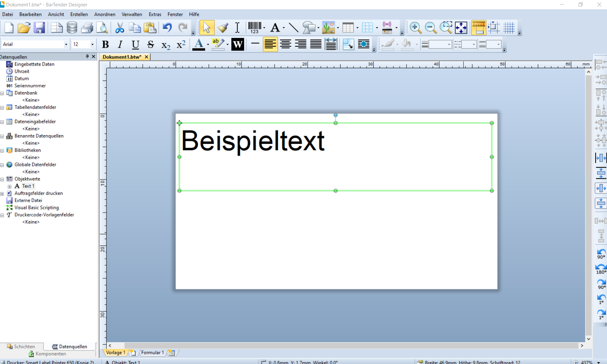Switch to the Formular 1 tab
This screenshot has width=607, height=364.
coord(152,353)
